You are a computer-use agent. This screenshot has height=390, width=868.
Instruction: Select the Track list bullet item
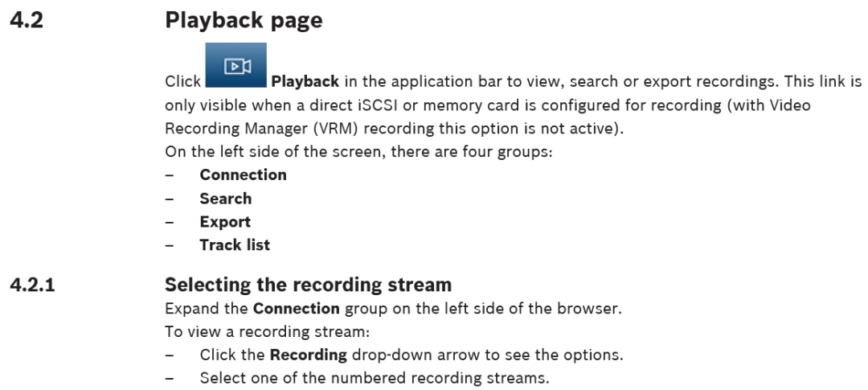(x=235, y=245)
